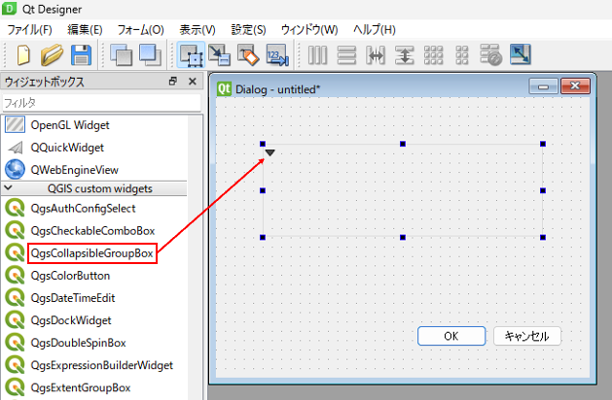Apply the Lay Out Vertically icon
Image resolution: width=612 pixels, height=400 pixels.
[346, 55]
